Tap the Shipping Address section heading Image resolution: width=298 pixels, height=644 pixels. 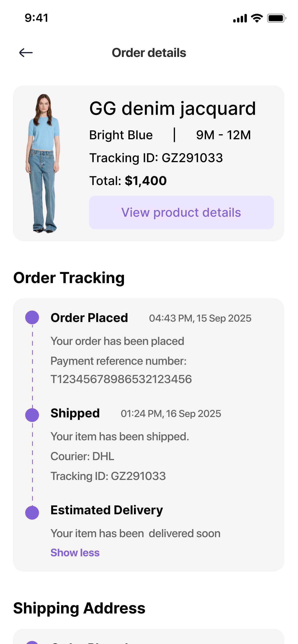[79, 608]
